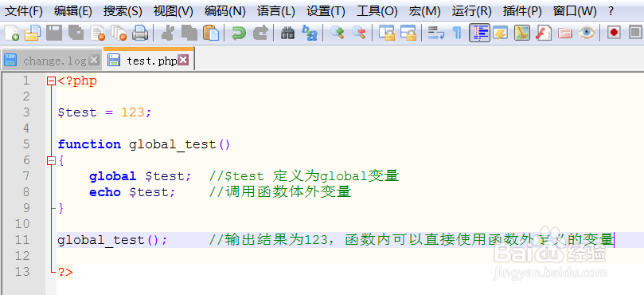Open Find with the binoculars icon

(x=287, y=33)
